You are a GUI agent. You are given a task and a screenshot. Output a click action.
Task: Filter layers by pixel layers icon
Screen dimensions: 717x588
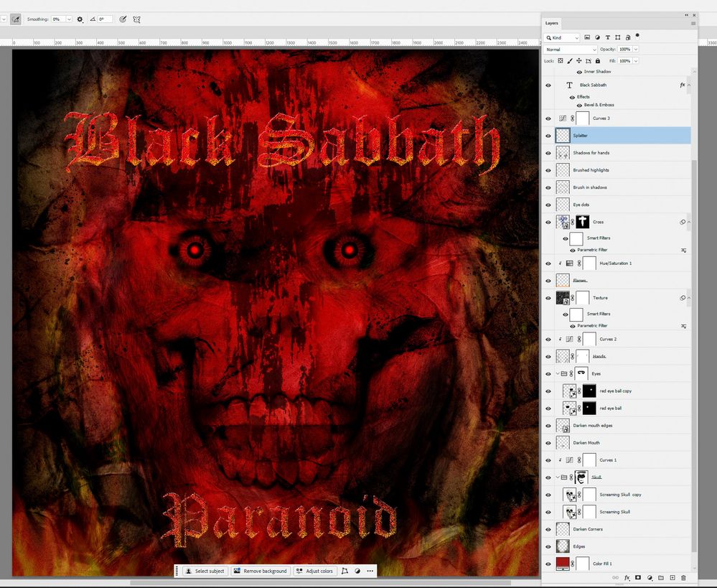(587, 37)
